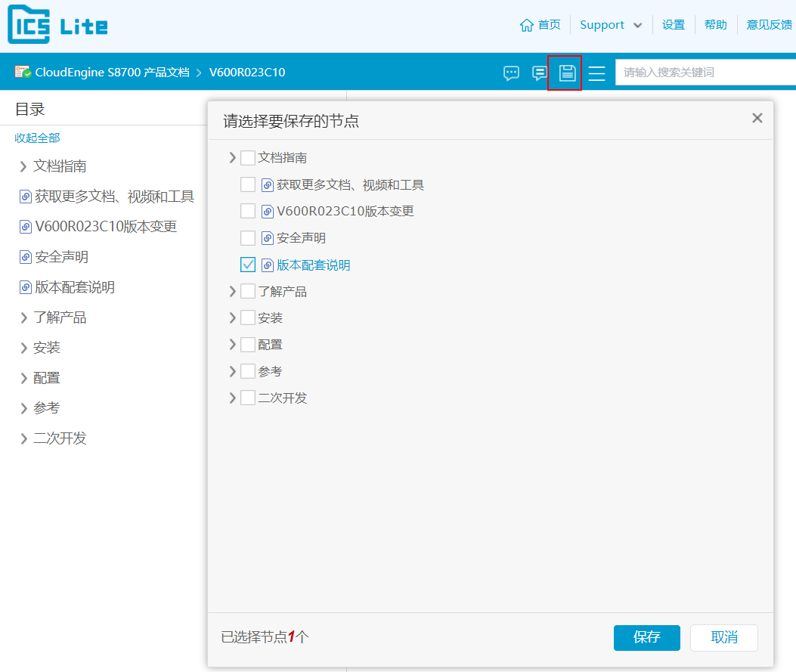
Task: Open the Support dropdown menu
Action: point(604,23)
